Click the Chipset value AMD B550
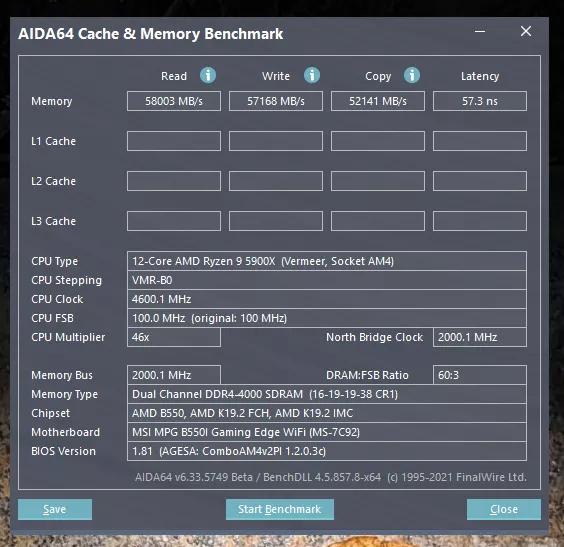This screenshot has width=564, height=547. point(327,413)
